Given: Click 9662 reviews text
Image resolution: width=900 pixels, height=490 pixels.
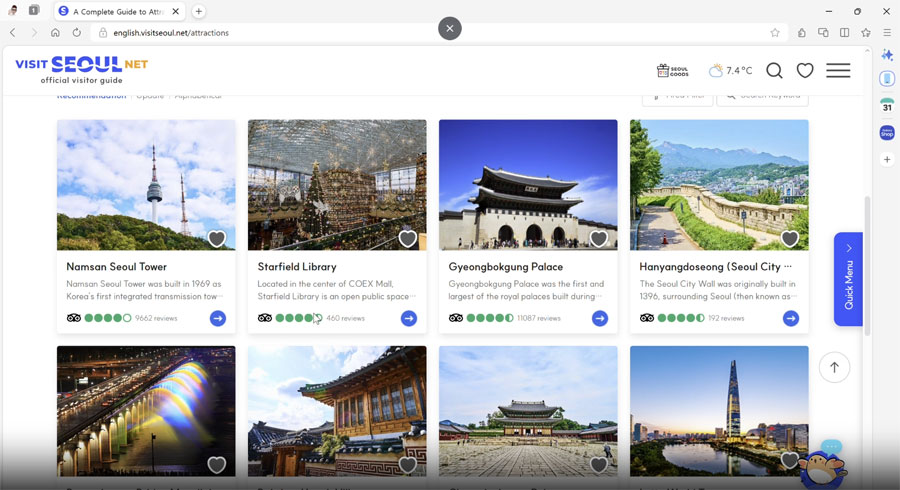Looking at the screenshot, I should tap(156, 318).
